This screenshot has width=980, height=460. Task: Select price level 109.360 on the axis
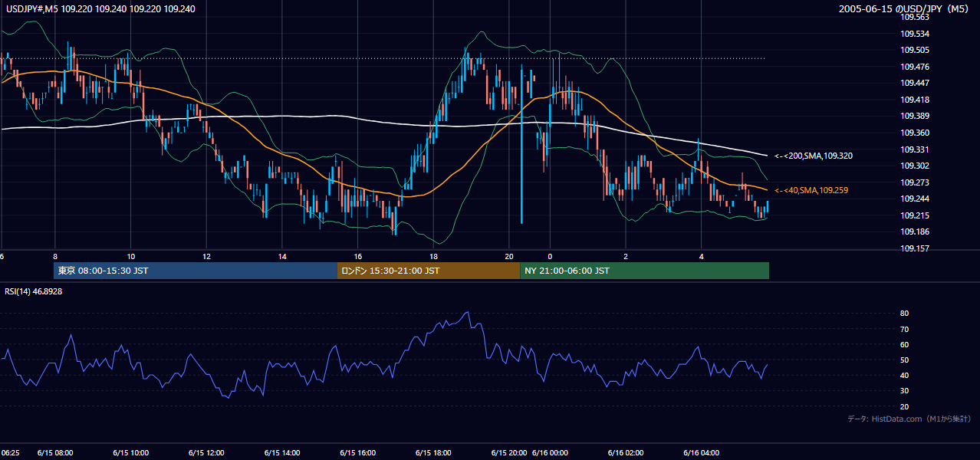coord(916,133)
